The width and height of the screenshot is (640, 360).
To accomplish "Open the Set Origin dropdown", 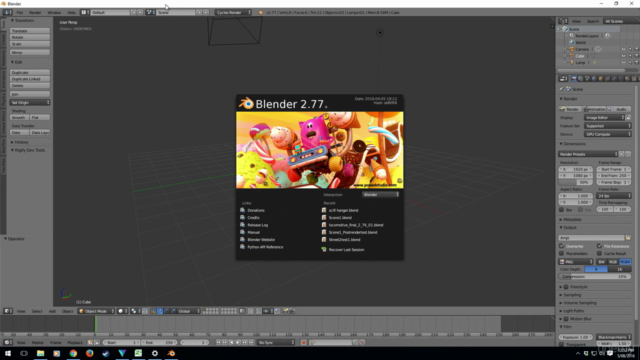I will point(30,102).
